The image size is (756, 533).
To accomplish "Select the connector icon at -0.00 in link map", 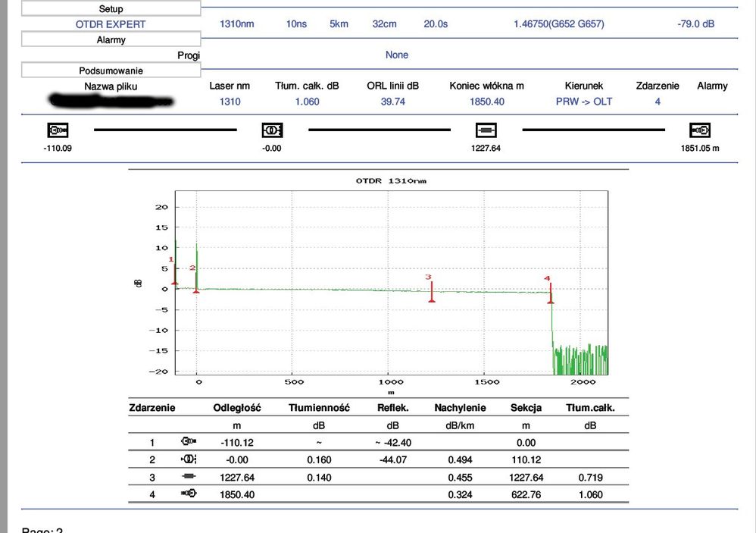I will (272, 130).
